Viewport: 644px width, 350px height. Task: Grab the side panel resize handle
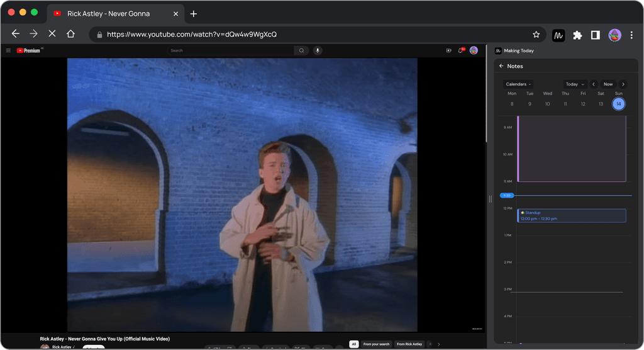tap(490, 199)
